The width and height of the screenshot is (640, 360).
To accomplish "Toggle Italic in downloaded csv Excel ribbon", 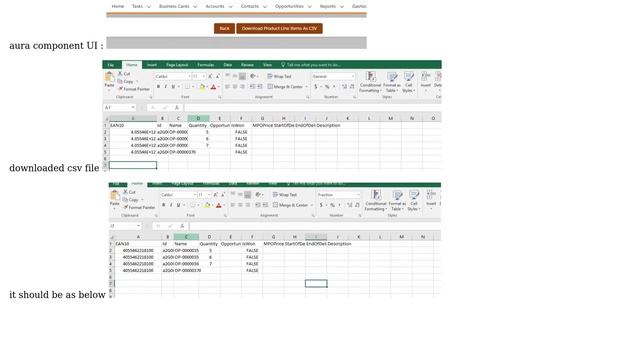I will click(166, 87).
